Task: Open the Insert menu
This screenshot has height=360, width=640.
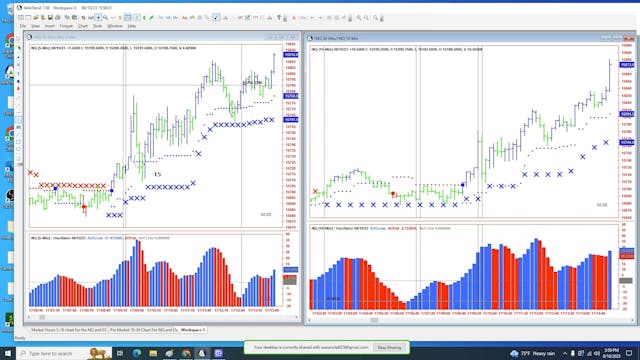Action: pyautogui.click(x=49, y=26)
